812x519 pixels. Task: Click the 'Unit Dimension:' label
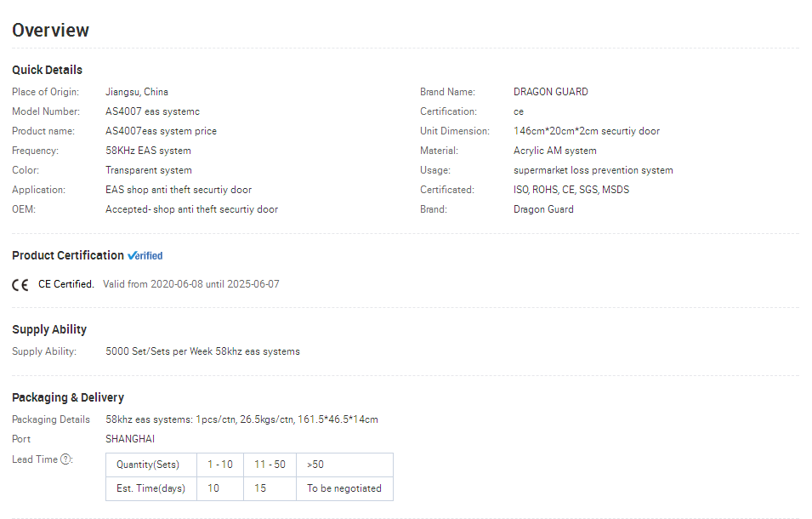point(455,131)
